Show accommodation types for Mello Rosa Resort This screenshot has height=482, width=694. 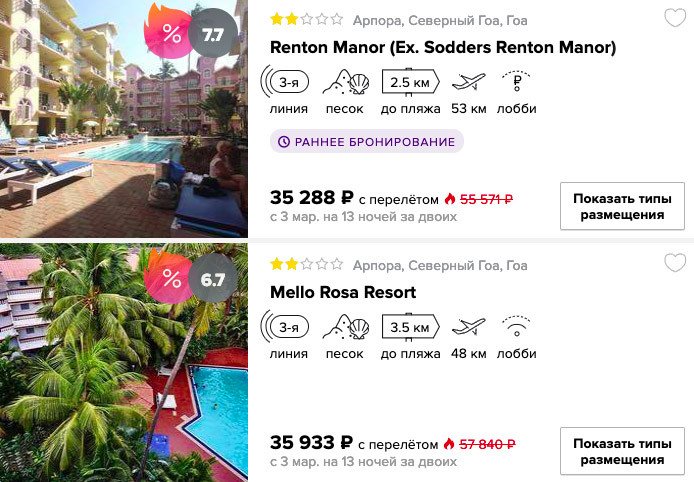622,451
